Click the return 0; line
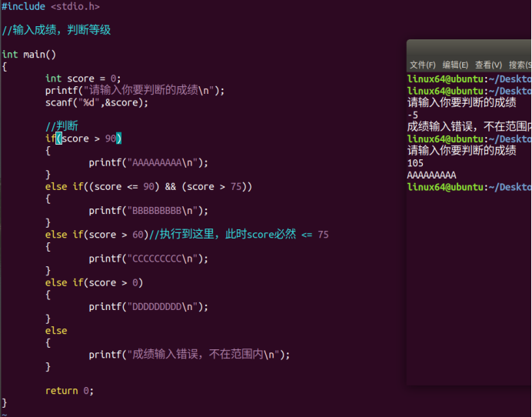This screenshot has width=532, height=417. coord(69,391)
